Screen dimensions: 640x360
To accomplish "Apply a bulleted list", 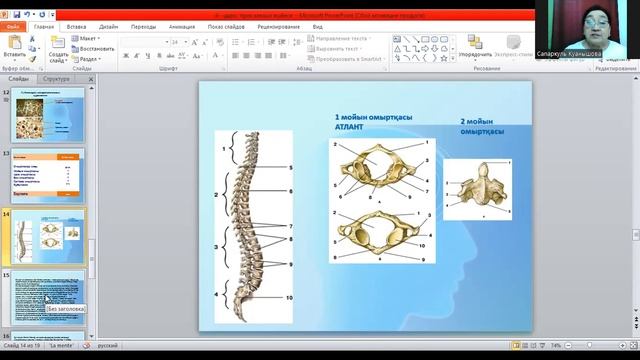I will click(236, 42).
